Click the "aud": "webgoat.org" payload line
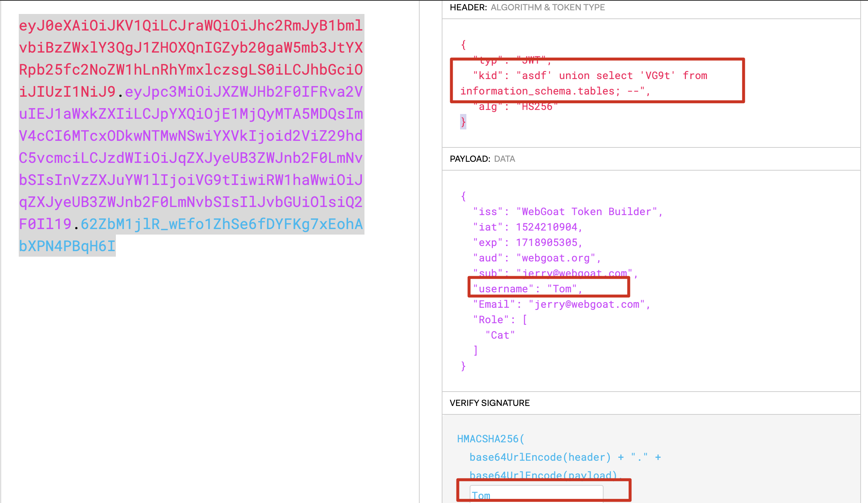The width and height of the screenshot is (868, 503). click(x=537, y=258)
